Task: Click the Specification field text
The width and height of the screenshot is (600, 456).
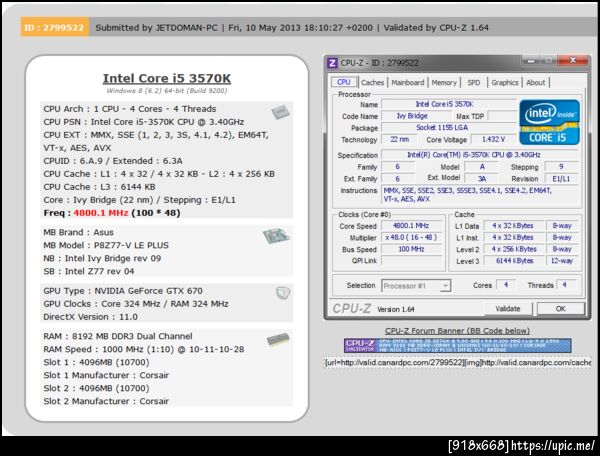Action: click(480, 155)
